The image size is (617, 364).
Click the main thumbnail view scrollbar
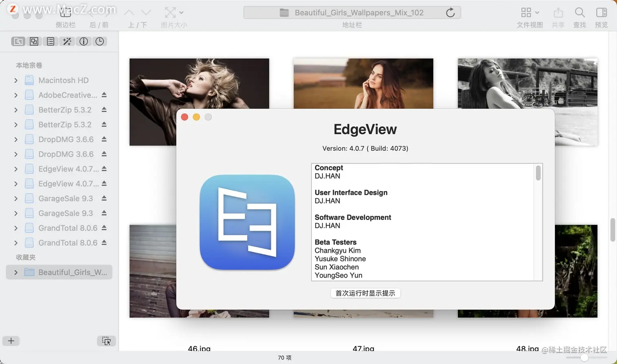[x=613, y=230]
